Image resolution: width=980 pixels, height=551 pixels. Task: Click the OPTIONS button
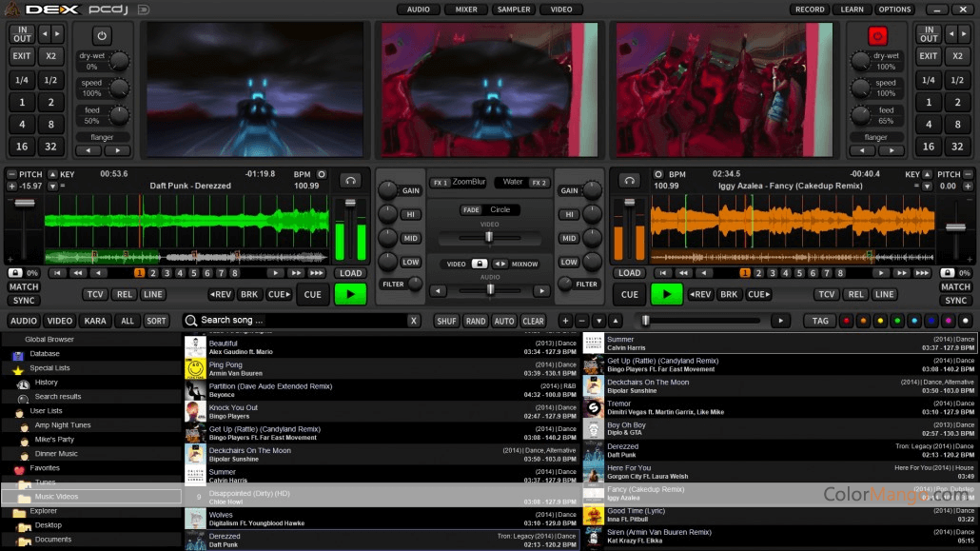[x=894, y=10]
